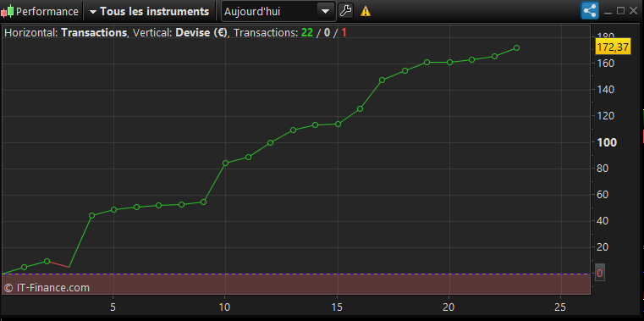Click the data point at transaction 4
Viewport: 644px width, 321px height.
(x=91, y=215)
